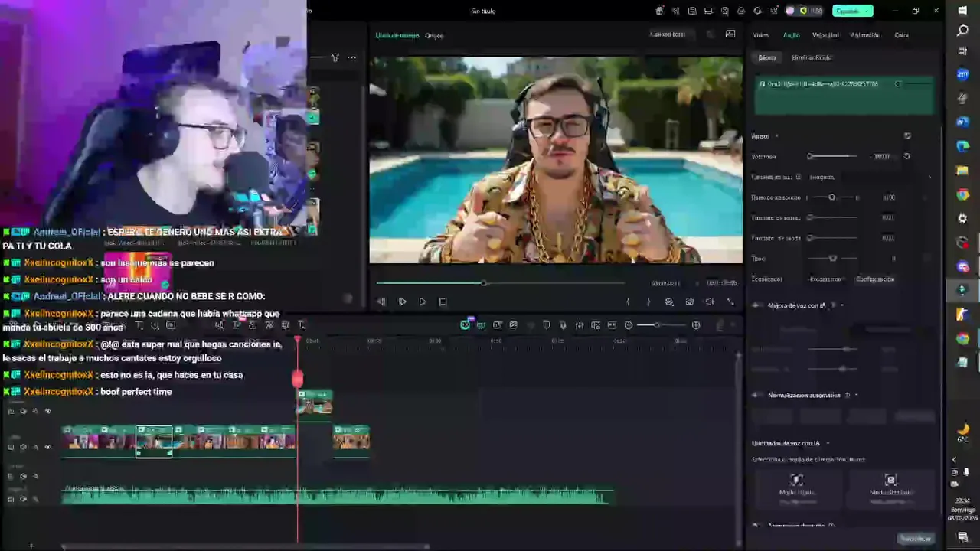The height and width of the screenshot is (551, 980).
Task: Click the playhead handle on timeline
Action: (298, 378)
